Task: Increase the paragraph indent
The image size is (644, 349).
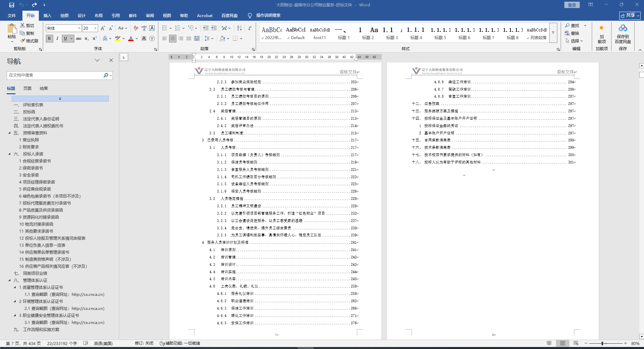Action: [214, 28]
